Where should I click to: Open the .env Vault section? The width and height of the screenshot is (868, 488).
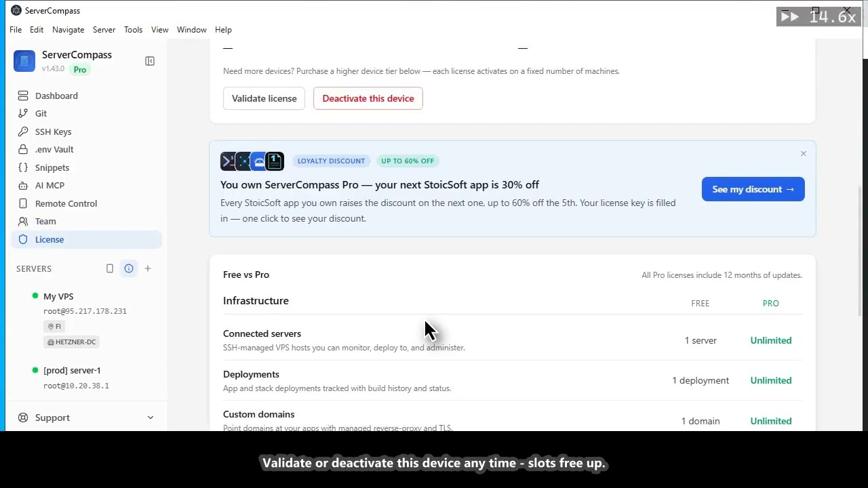(87, 149)
